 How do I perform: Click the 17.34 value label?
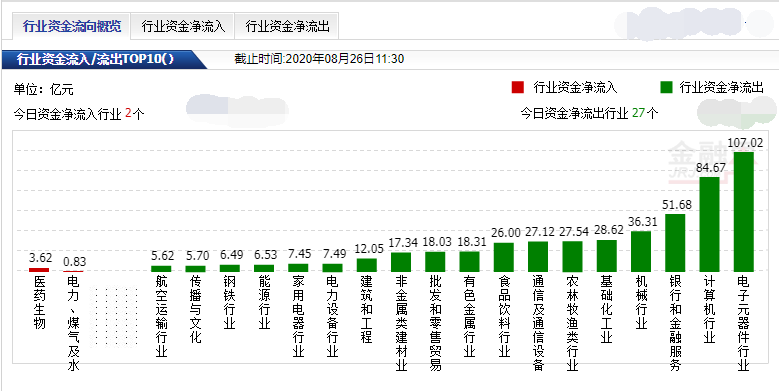pyautogui.click(x=404, y=243)
